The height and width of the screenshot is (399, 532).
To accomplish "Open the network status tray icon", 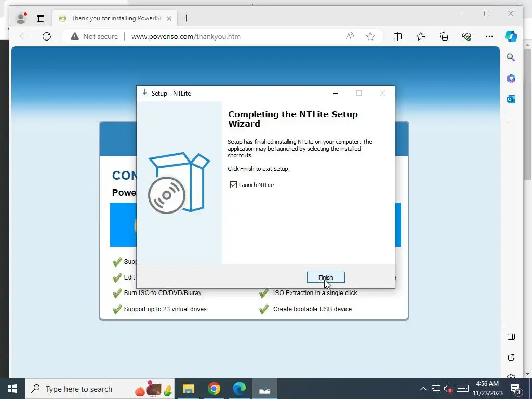I will (436, 389).
